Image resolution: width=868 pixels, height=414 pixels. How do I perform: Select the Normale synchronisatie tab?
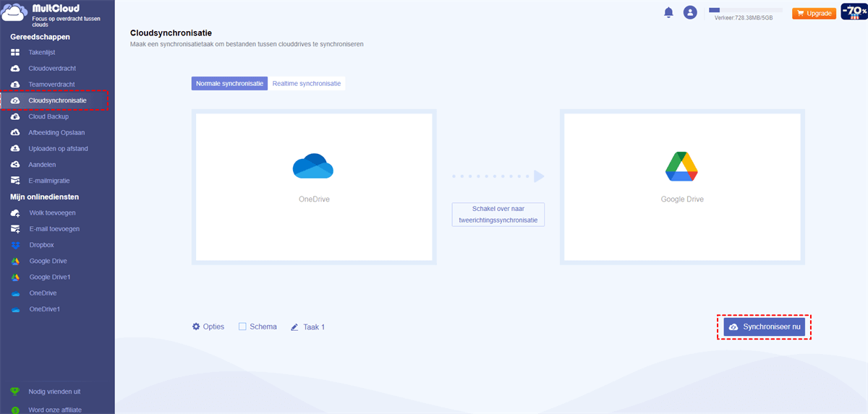pos(229,84)
